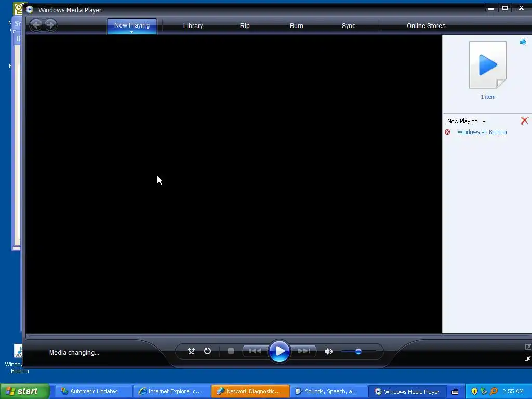Click the media file thumbnail with play symbol
This screenshot has width=532, height=399.
click(x=487, y=65)
